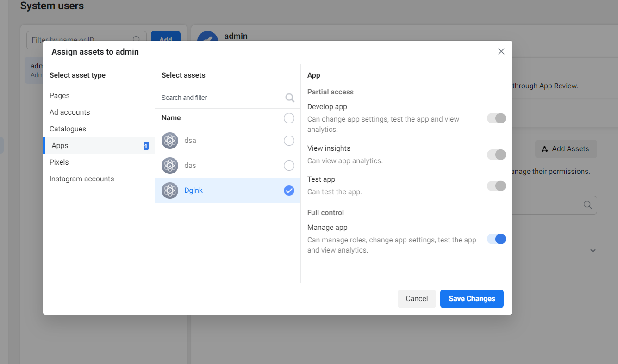The width and height of the screenshot is (618, 364).
Task: Click the Dglnk app name
Action: pyautogui.click(x=194, y=191)
